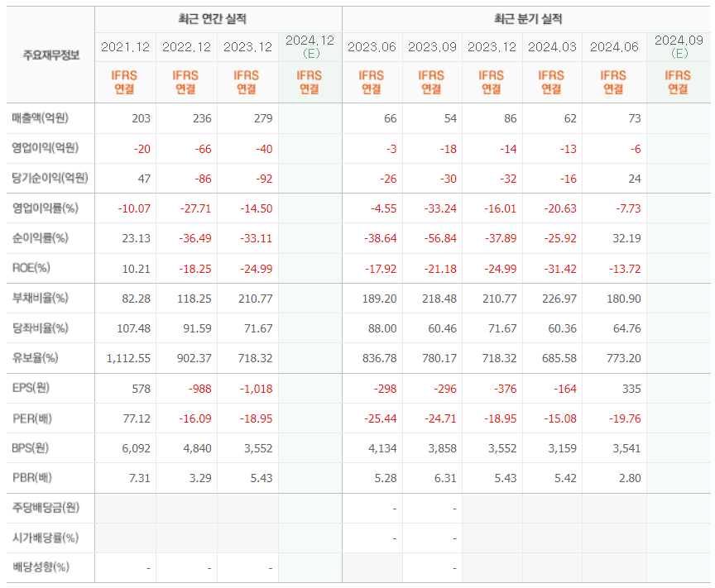Click the dash in the 배당성향 2021.12 cell
Image resolution: width=715 pixels, height=588 pixels.
[x=146, y=567]
